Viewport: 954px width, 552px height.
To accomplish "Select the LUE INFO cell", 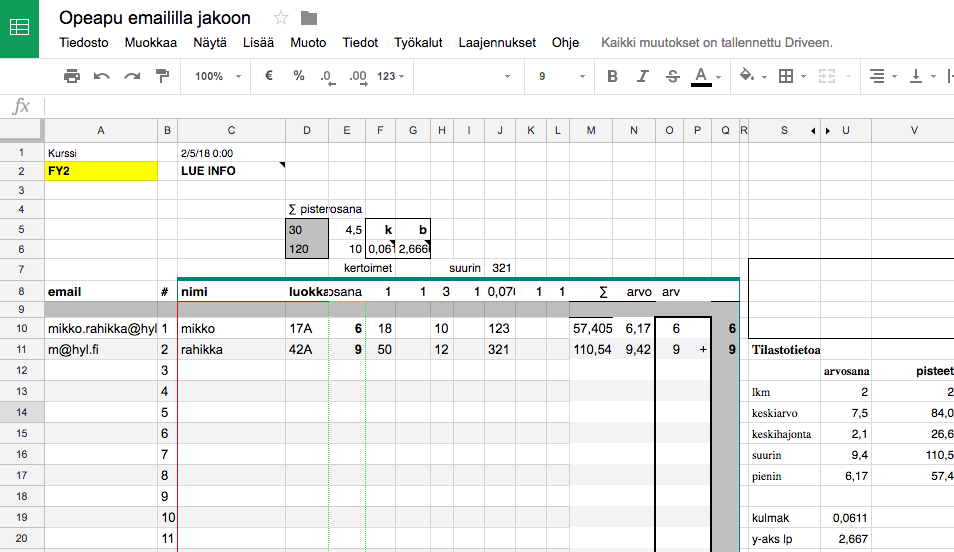I will coord(231,171).
